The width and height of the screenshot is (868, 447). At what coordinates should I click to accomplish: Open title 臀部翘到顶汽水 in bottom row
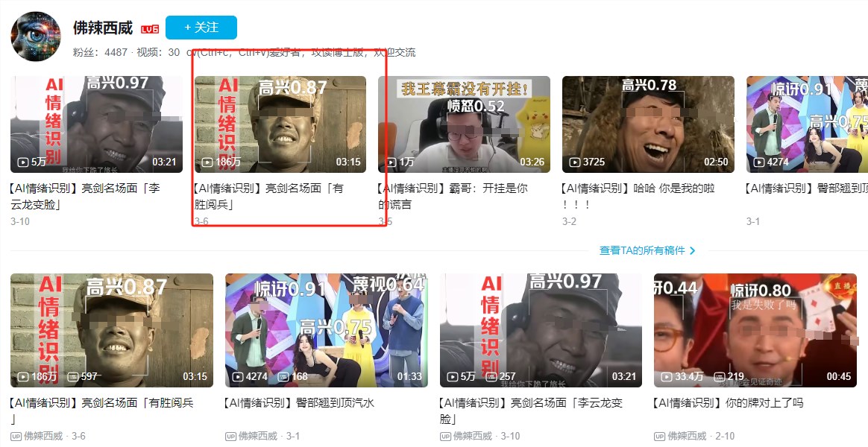pyautogui.click(x=300, y=403)
